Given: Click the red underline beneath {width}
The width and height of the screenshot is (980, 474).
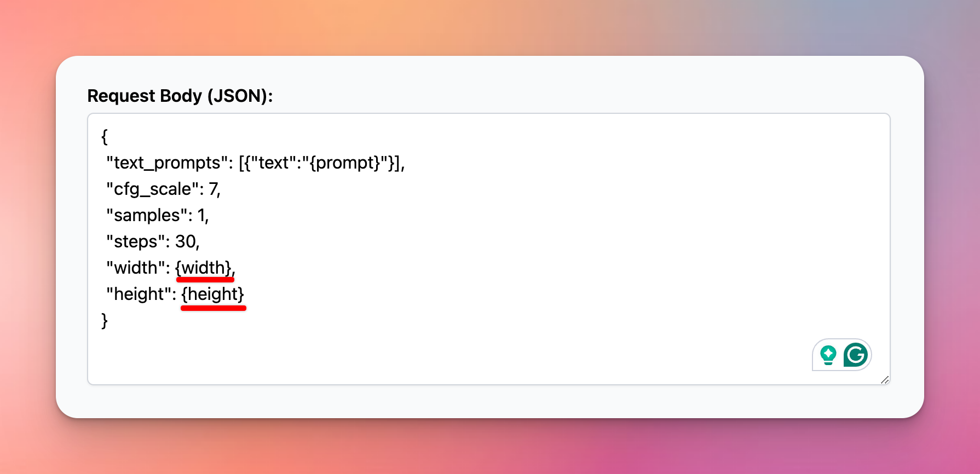Looking at the screenshot, I should coord(205,280).
